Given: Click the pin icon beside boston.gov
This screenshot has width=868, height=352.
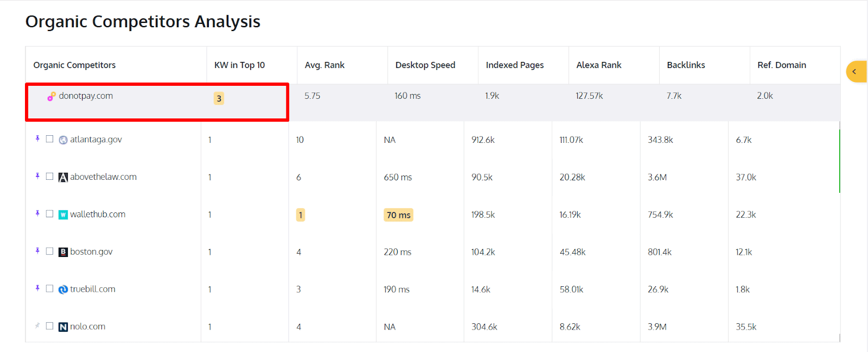Looking at the screenshot, I should (37, 251).
